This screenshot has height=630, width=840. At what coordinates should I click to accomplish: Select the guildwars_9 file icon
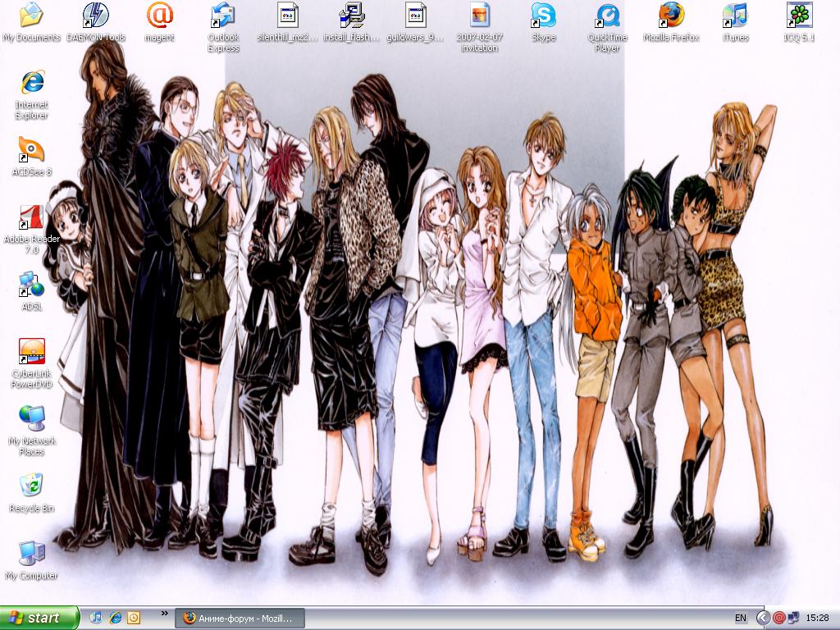click(x=416, y=22)
